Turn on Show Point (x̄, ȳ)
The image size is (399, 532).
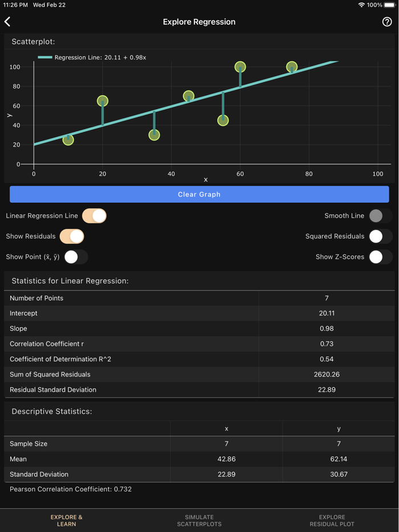[75, 257]
